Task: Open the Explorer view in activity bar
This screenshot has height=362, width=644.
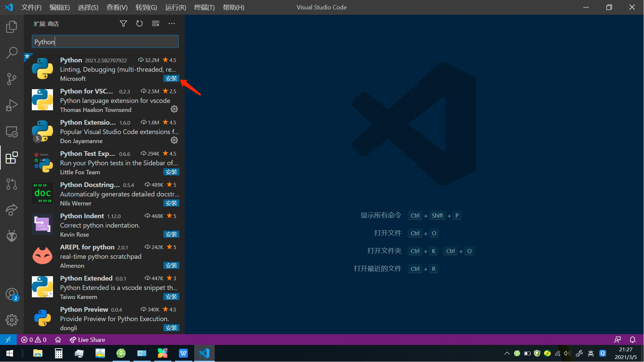Action: click(x=12, y=27)
